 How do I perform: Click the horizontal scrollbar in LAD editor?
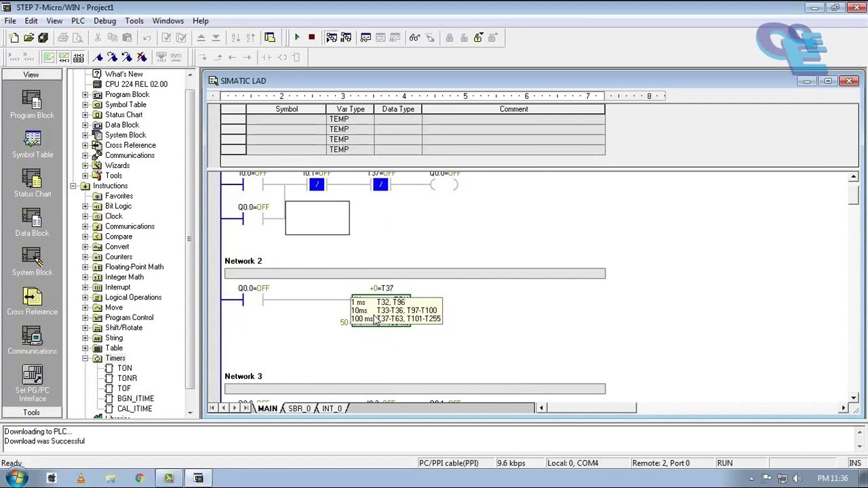point(692,408)
